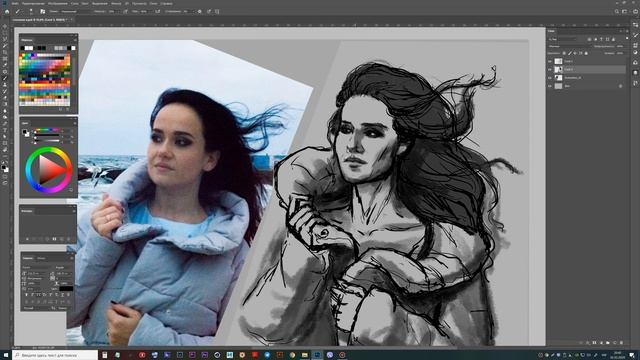
Task: Open the layer filter type dropdown
Action: point(562,39)
